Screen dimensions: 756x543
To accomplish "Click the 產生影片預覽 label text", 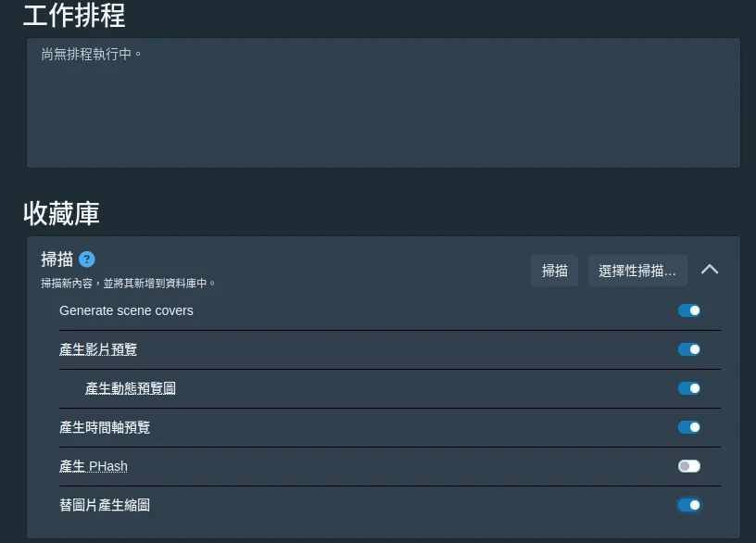I will click(98, 349).
